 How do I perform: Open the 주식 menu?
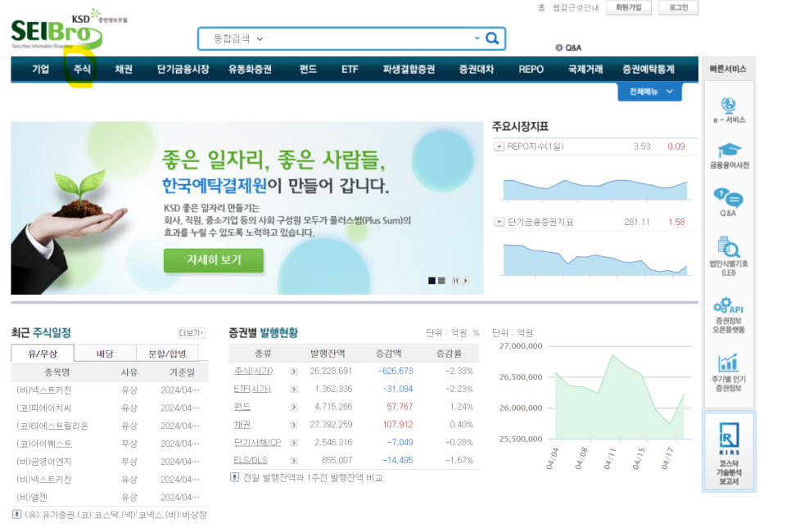(82, 69)
